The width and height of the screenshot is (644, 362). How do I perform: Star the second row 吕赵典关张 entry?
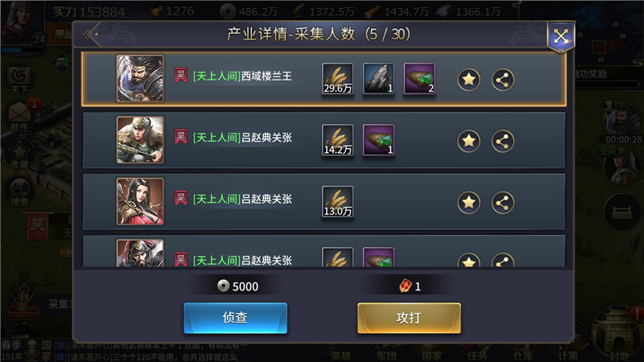(x=469, y=141)
